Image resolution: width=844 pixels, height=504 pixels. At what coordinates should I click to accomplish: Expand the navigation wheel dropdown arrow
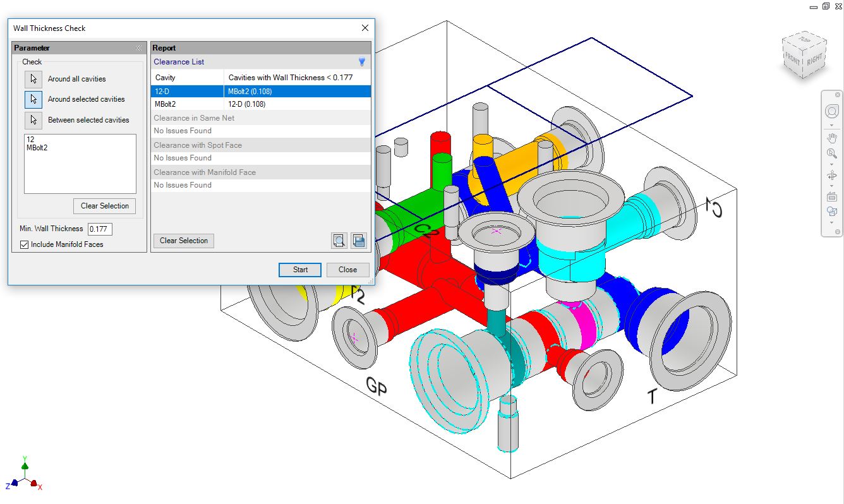point(831,125)
